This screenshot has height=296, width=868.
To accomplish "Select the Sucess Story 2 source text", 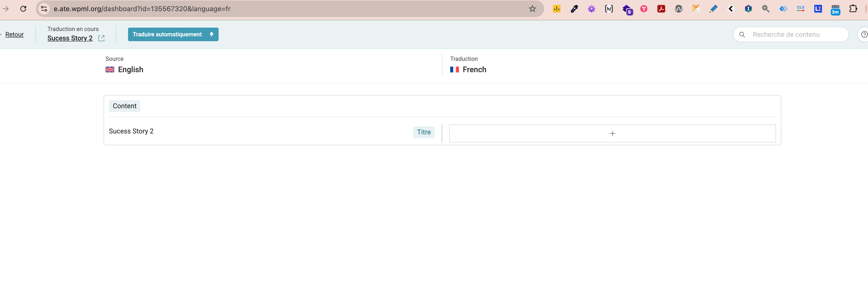I will [131, 131].
